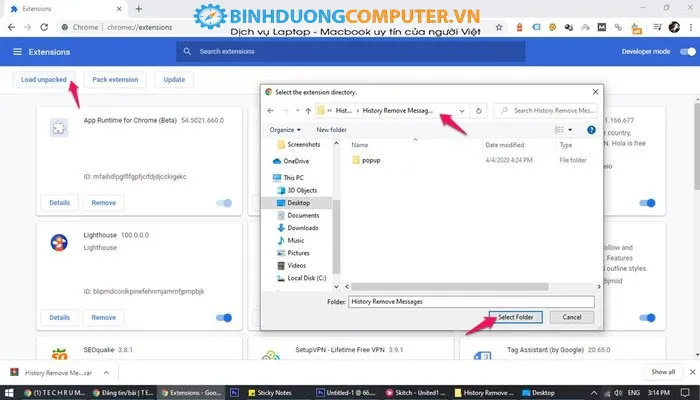Click the Search extensions field

(x=350, y=52)
